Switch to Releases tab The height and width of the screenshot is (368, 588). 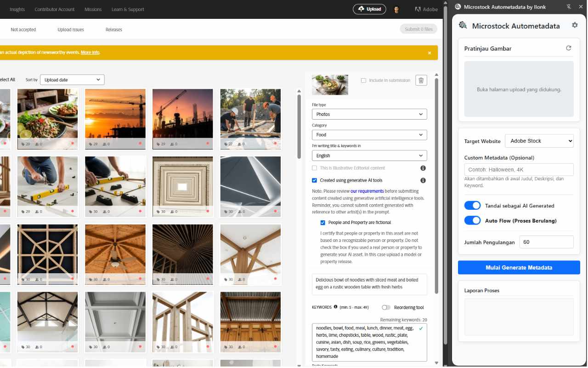click(114, 29)
